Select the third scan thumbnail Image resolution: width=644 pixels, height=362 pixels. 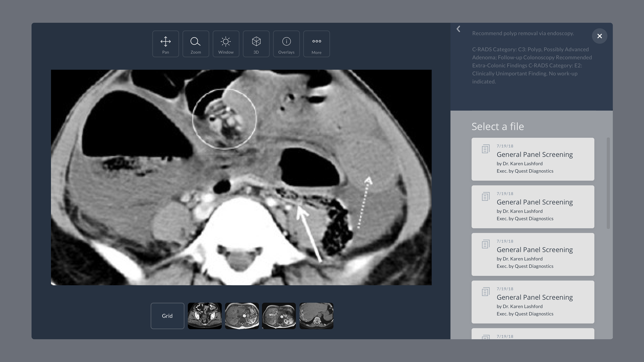point(279,316)
